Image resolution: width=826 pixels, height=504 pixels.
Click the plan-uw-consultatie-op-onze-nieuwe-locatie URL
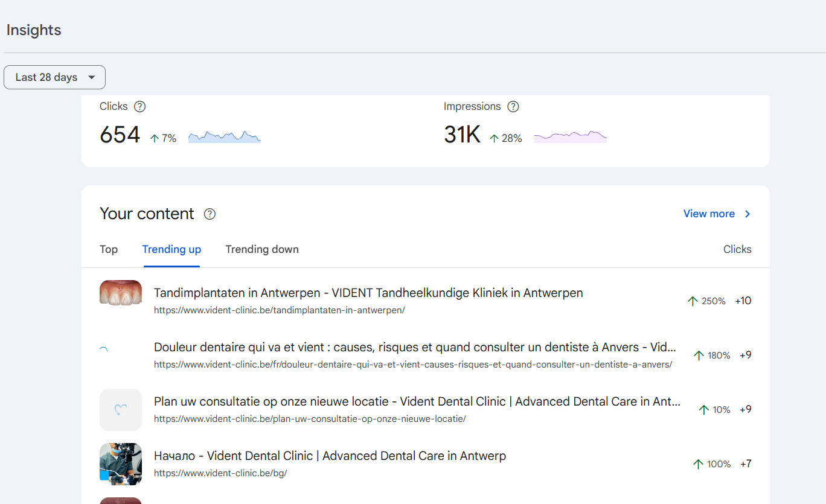(x=310, y=419)
